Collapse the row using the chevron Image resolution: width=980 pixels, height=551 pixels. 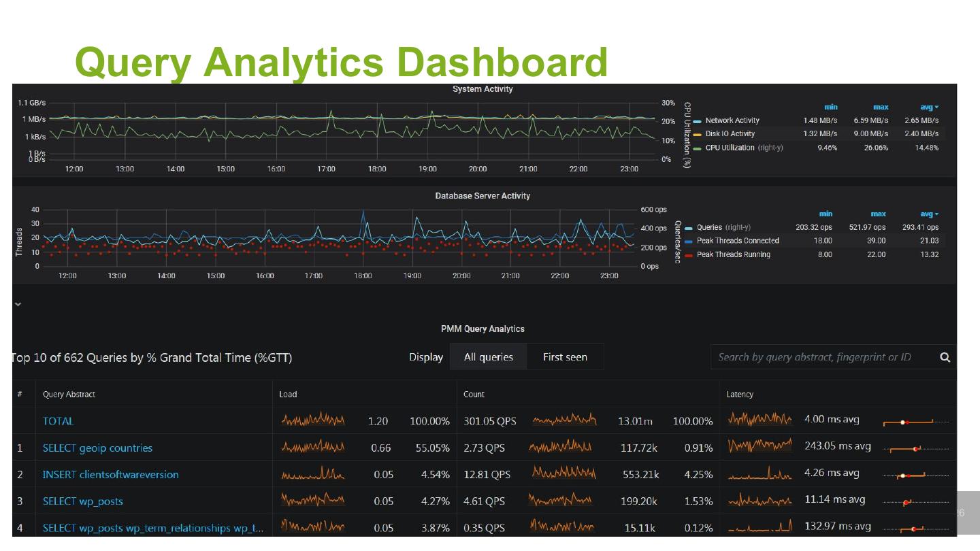[18, 304]
